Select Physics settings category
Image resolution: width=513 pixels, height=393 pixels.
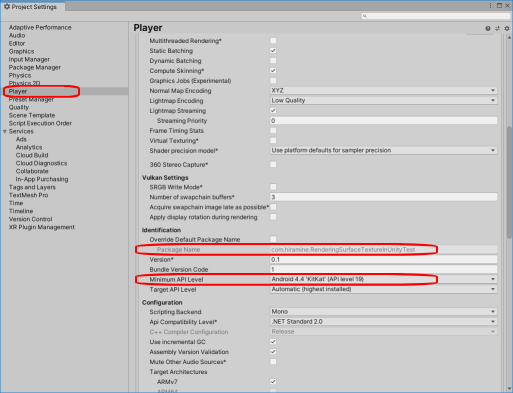[20, 75]
